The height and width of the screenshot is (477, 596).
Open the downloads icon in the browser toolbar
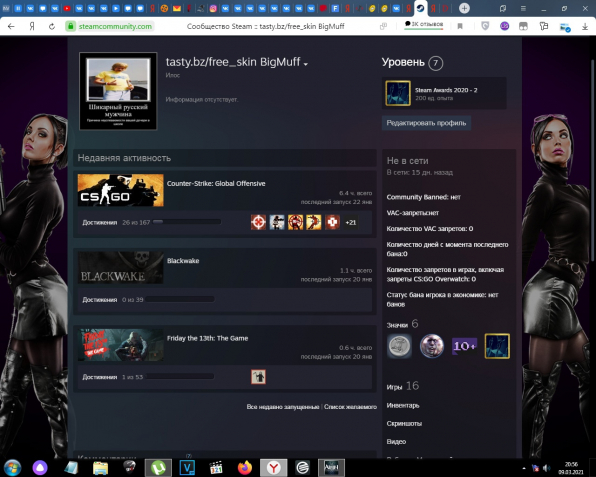585,26
